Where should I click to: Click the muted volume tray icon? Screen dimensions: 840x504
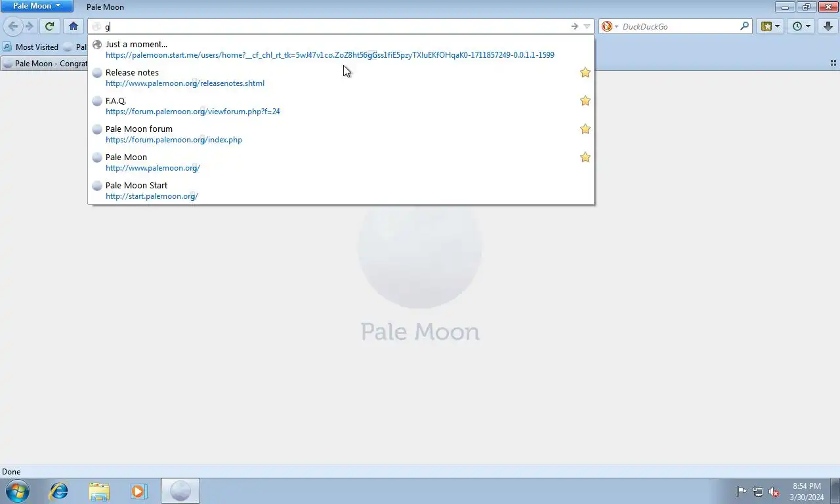(x=774, y=492)
